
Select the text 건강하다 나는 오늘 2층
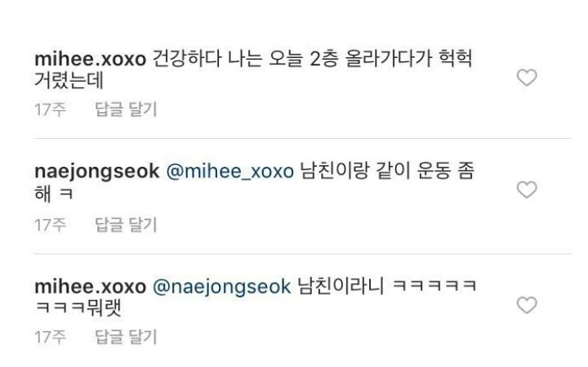(246, 59)
